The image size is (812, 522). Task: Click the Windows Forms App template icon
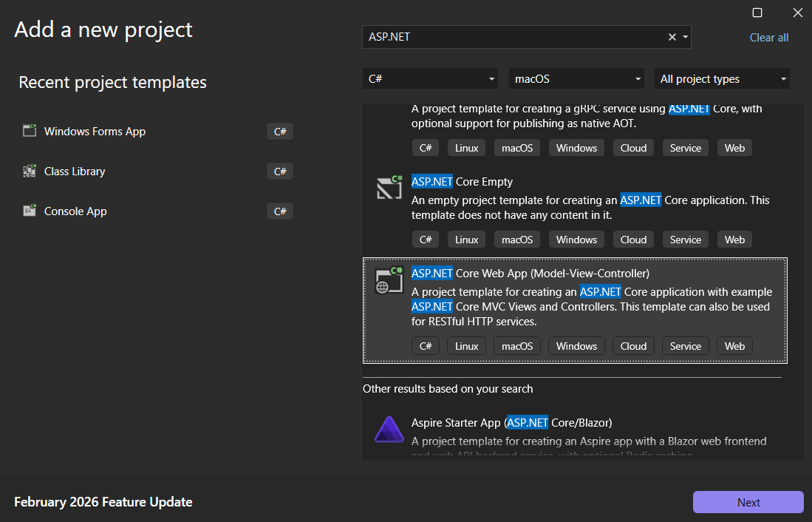(30, 130)
